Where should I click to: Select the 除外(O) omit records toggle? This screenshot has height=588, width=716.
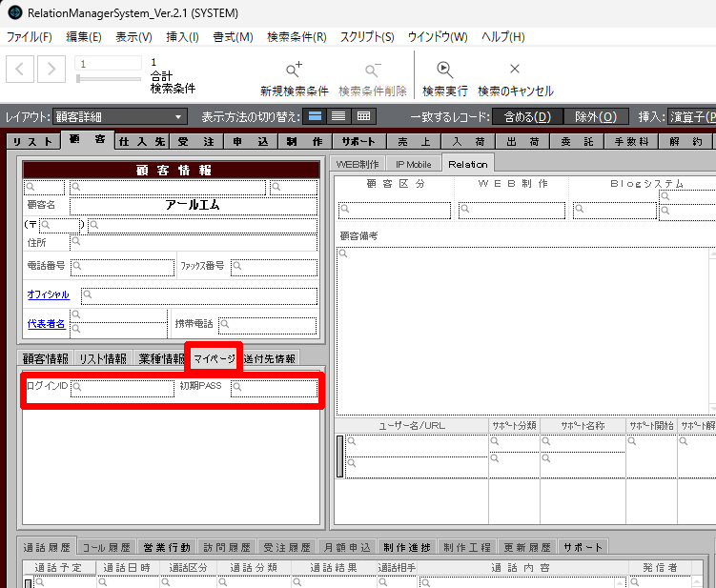(x=595, y=116)
